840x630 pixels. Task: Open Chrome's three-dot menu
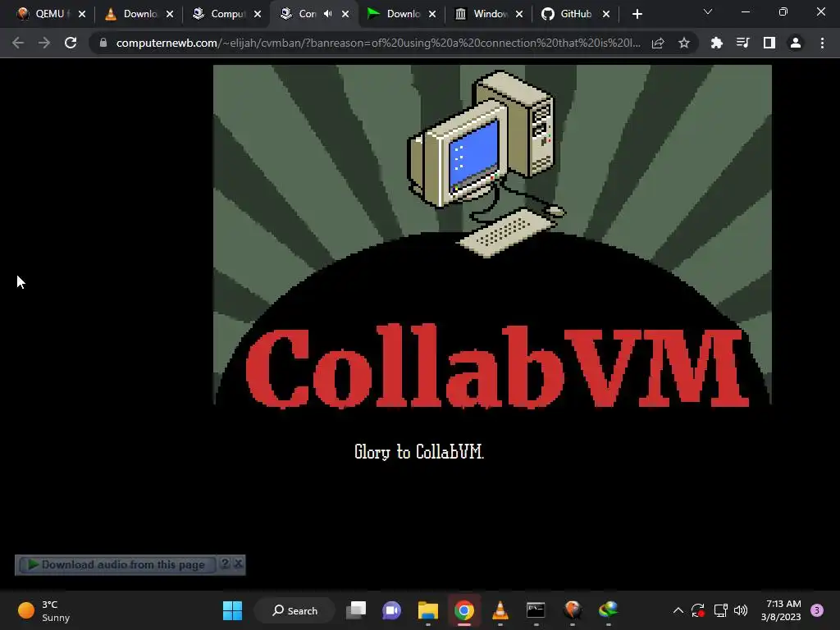coord(822,43)
